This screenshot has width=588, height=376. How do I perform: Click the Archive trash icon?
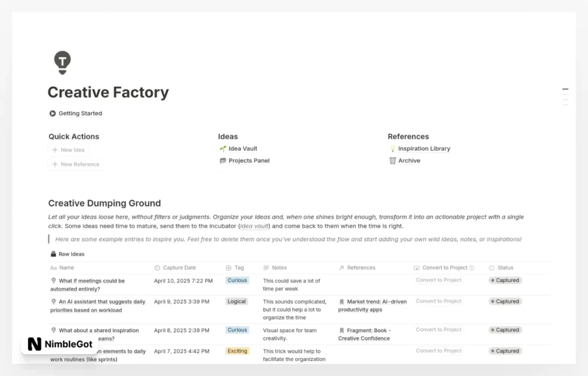pos(393,161)
